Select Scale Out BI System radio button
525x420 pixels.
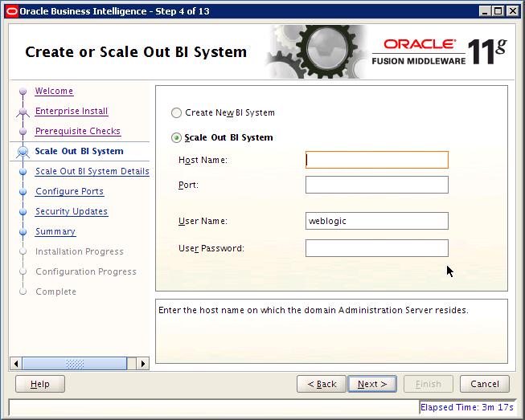point(176,137)
